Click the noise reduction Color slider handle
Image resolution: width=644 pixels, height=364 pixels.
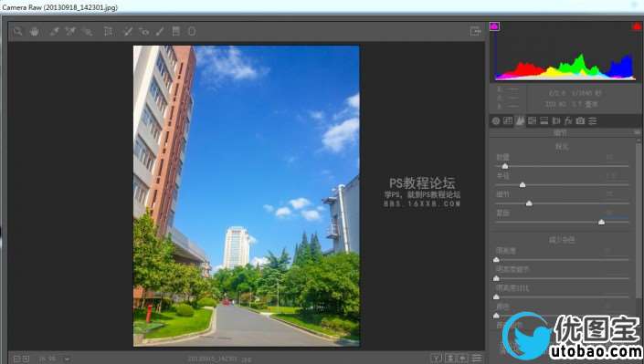click(x=496, y=315)
